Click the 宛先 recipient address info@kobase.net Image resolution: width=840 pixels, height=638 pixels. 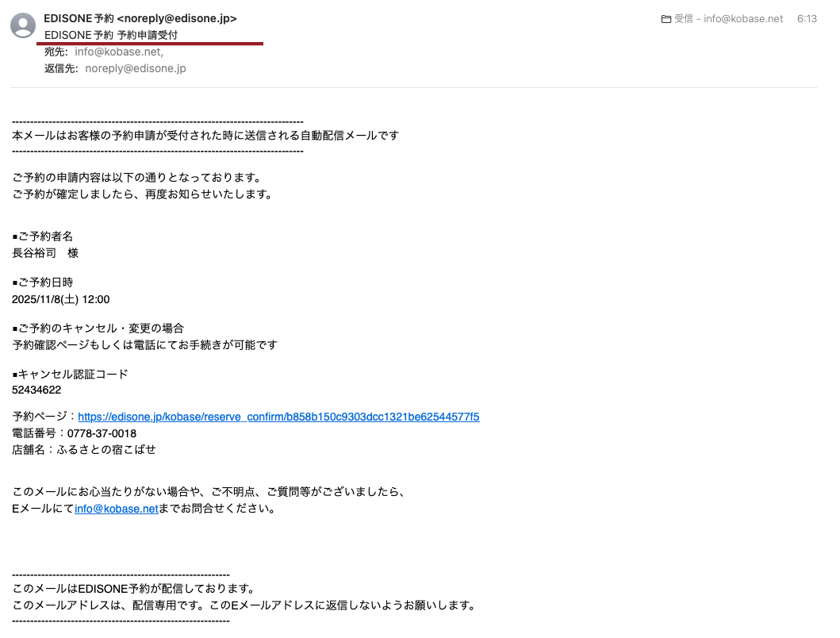tap(118, 52)
